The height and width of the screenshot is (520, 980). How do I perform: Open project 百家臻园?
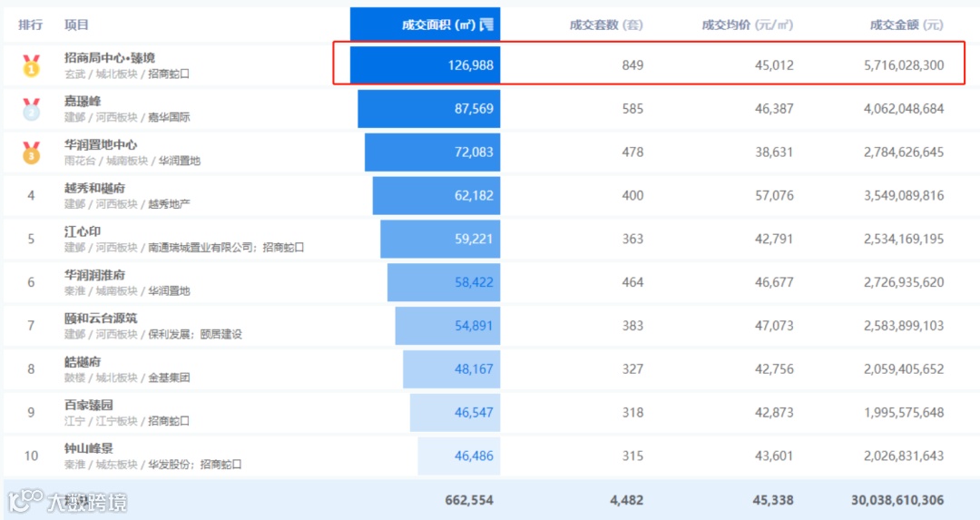point(88,405)
